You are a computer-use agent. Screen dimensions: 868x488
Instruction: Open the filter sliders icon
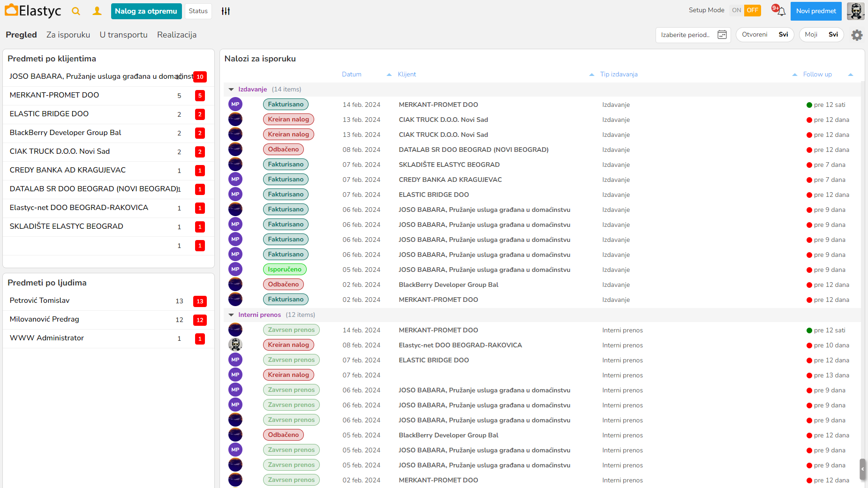coord(226,11)
